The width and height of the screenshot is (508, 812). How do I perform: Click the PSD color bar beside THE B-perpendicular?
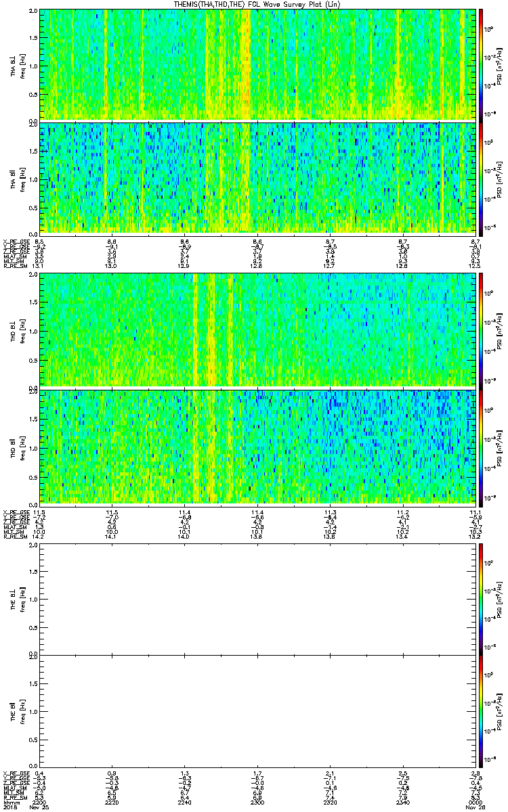[481, 599]
